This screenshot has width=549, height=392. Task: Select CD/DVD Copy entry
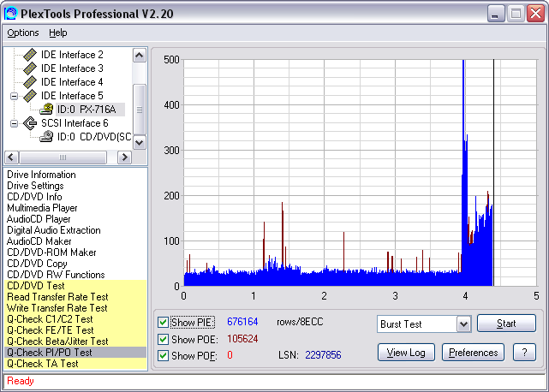pos(75,264)
